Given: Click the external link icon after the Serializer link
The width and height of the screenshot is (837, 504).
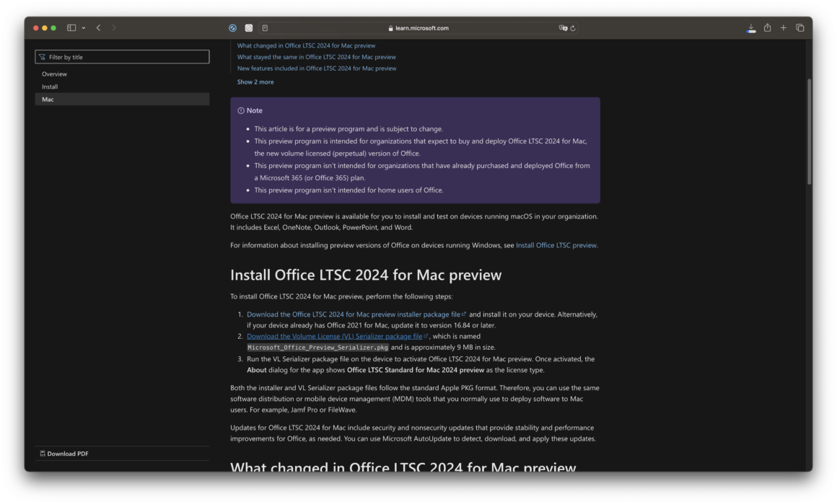Looking at the screenshot, I should pyautogui.click(x=426, y=336).
